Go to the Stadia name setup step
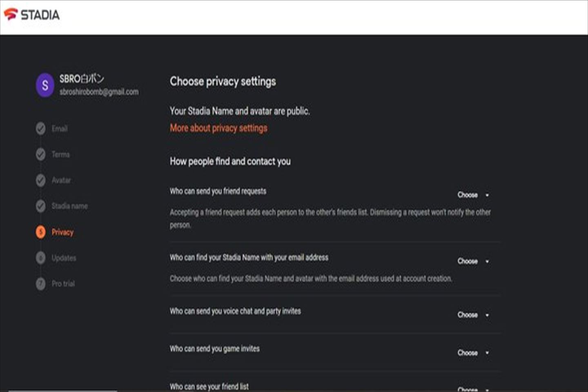588x392 pixels. click(x=69, y=206)
